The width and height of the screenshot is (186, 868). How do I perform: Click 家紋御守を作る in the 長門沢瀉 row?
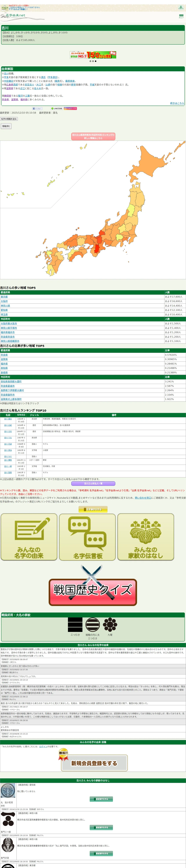pos(101,854)
